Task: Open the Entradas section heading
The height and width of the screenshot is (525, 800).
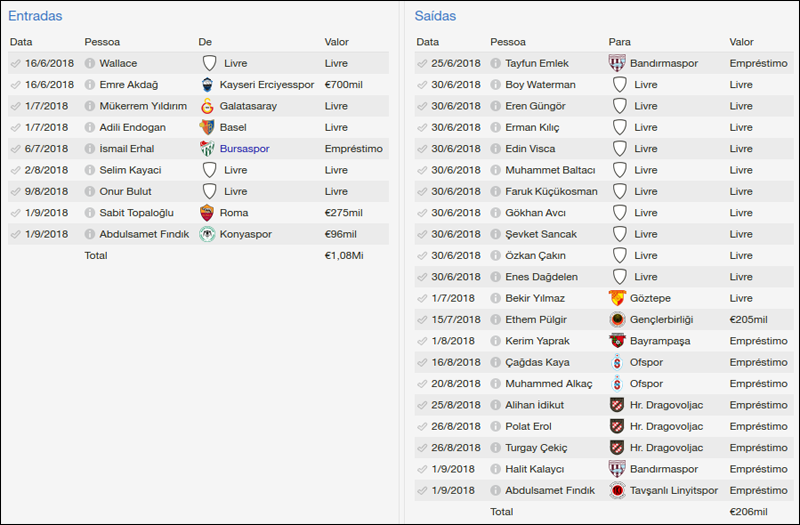Action: (35, 16)
